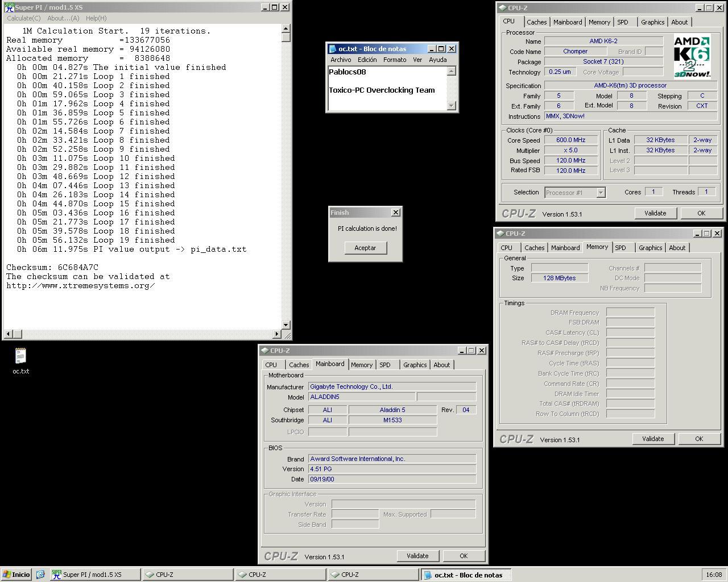Select the Graphics tab in the Memory window
The width and height of the screenshot is (728, 582).
tap(650, 248)
